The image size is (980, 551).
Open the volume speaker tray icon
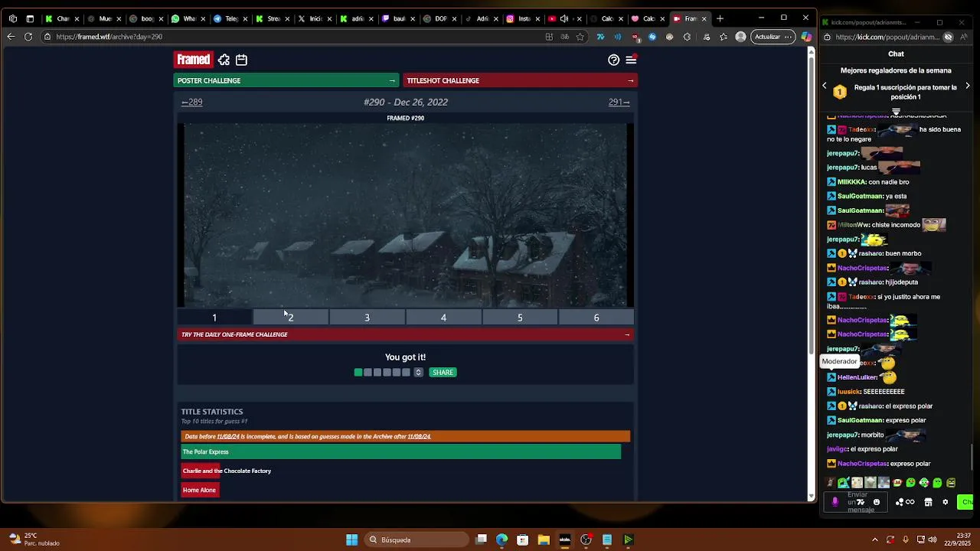pos(933,540)
